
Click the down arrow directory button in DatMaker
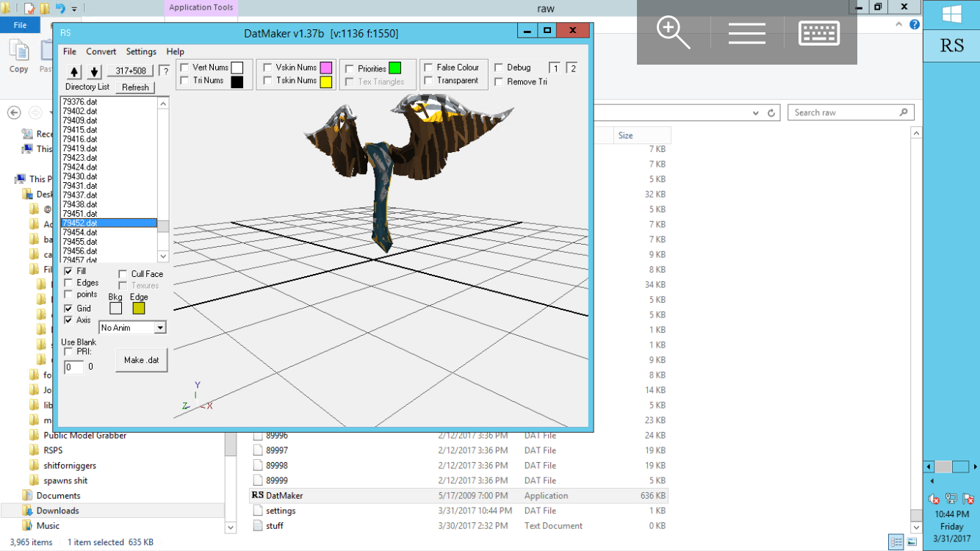pyautogui.click(x=94, y=71)
